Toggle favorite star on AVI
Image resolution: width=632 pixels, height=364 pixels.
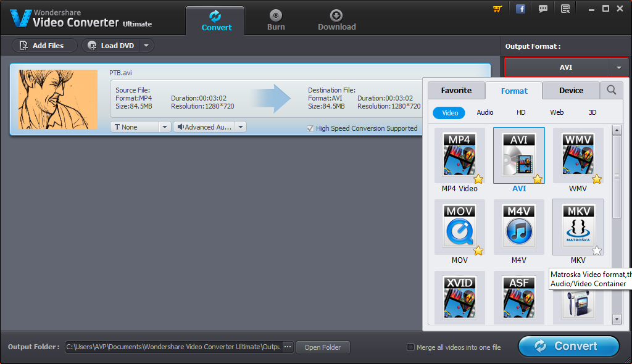pyautogui.click(x=538, y=178)
